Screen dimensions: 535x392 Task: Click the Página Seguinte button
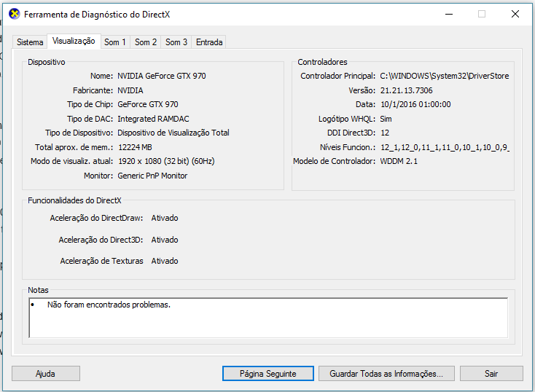coord(267,373)
